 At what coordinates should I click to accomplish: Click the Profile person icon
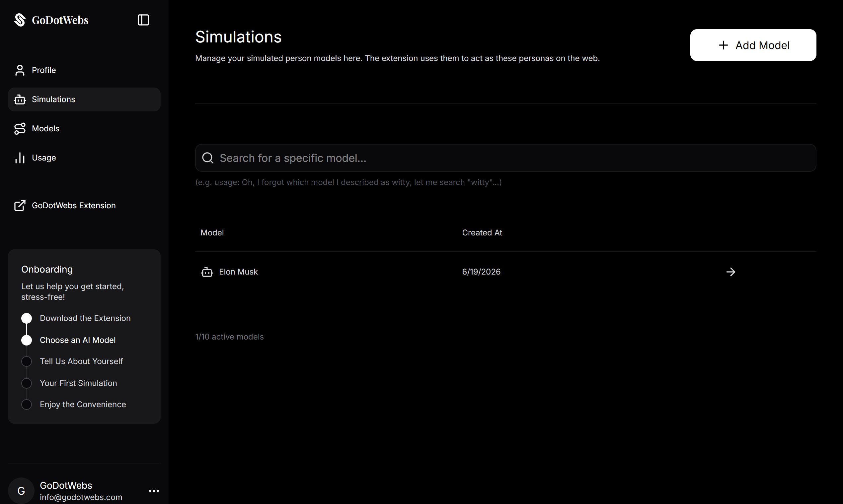point(20,70)
